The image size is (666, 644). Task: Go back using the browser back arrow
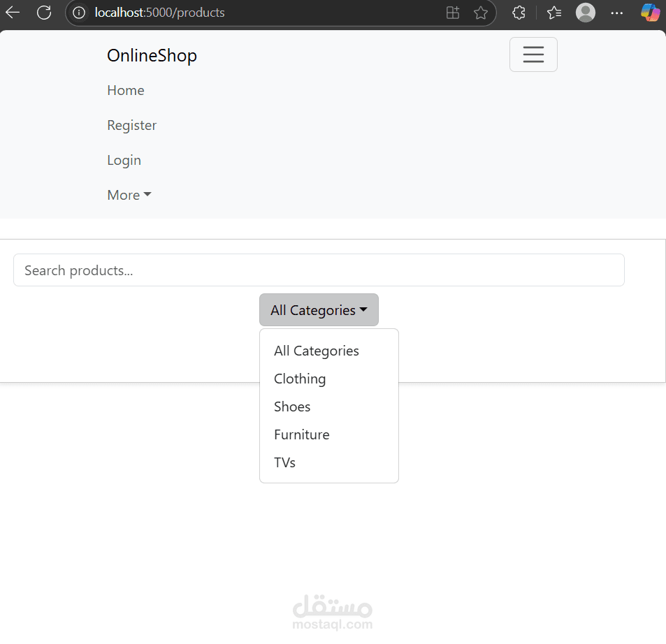pos(13,13)
